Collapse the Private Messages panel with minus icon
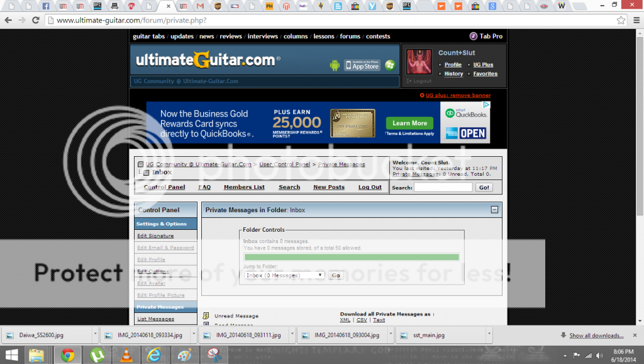 [494, 210]
